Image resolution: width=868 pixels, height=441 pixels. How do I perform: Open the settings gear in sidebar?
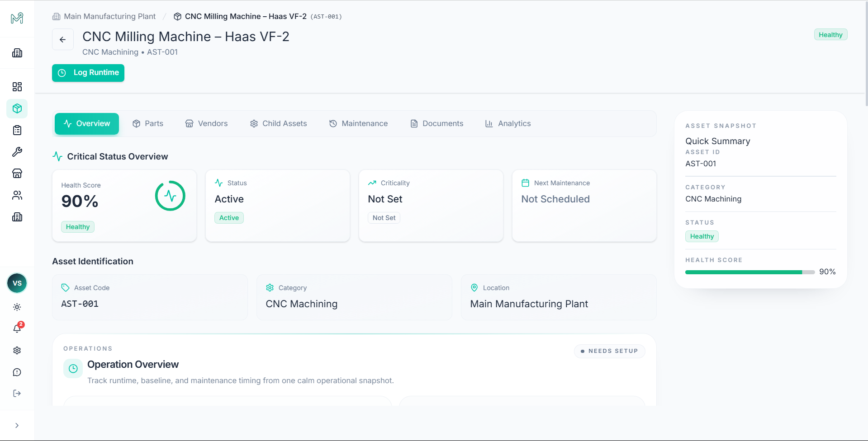pyautogui.click(x=17, y=351)
